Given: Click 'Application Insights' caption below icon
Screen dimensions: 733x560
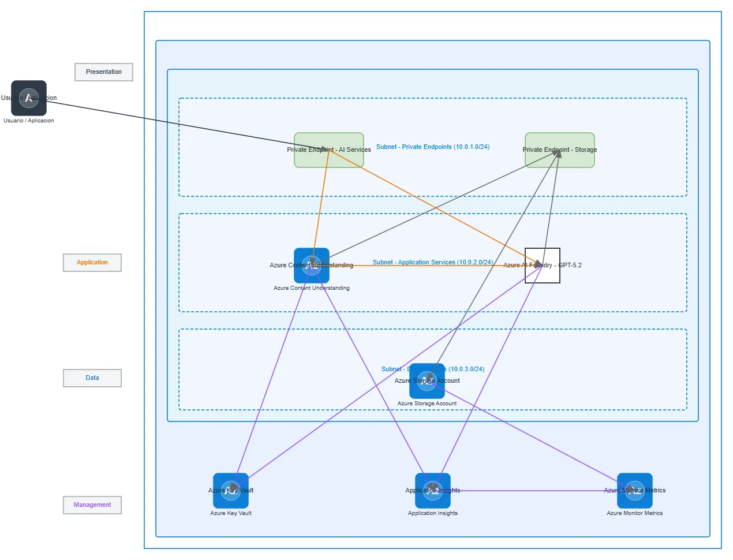Looking at the screenshot, I should (x=433, y=513).
